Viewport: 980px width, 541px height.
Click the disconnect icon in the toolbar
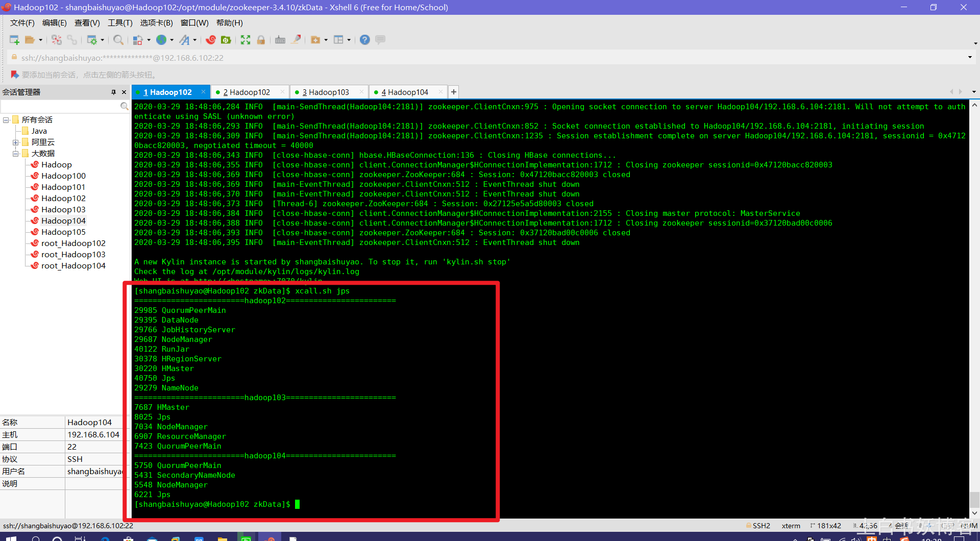pyautogui.click(x=57, y=40)
